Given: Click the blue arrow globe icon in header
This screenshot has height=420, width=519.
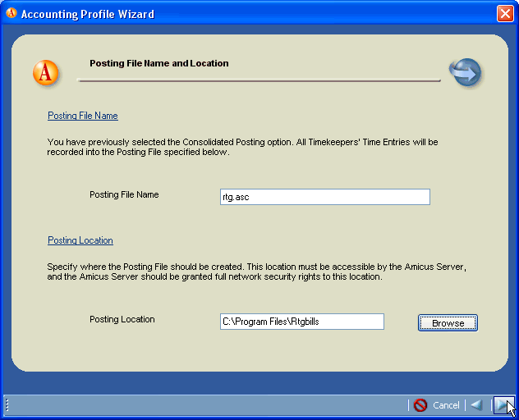Looking at the screenshot, I should pos(465,72).
